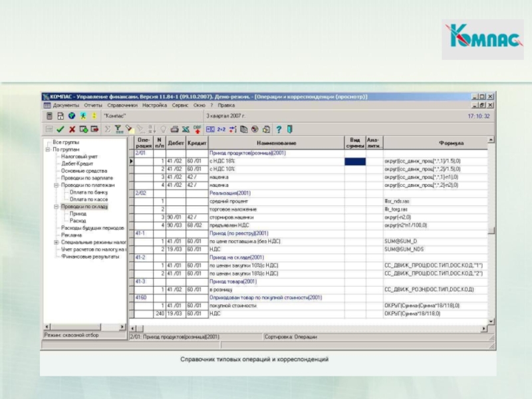Image resolution: width=532 pixels, height=399 pixels.
Task: Click the blue question mark help icon
Action: 279,129
